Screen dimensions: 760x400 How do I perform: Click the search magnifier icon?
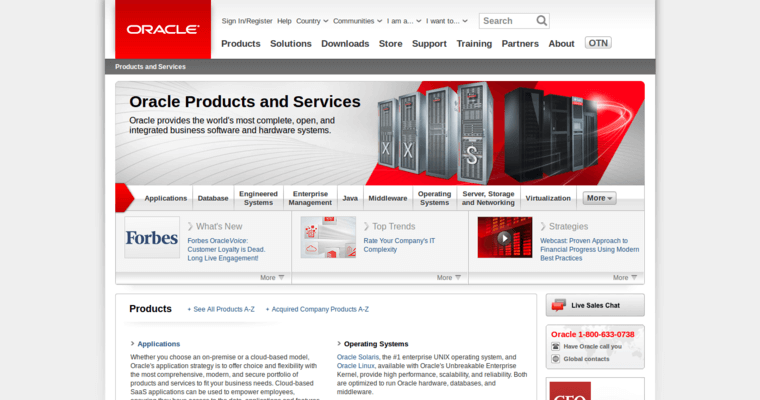coord(541,20)
